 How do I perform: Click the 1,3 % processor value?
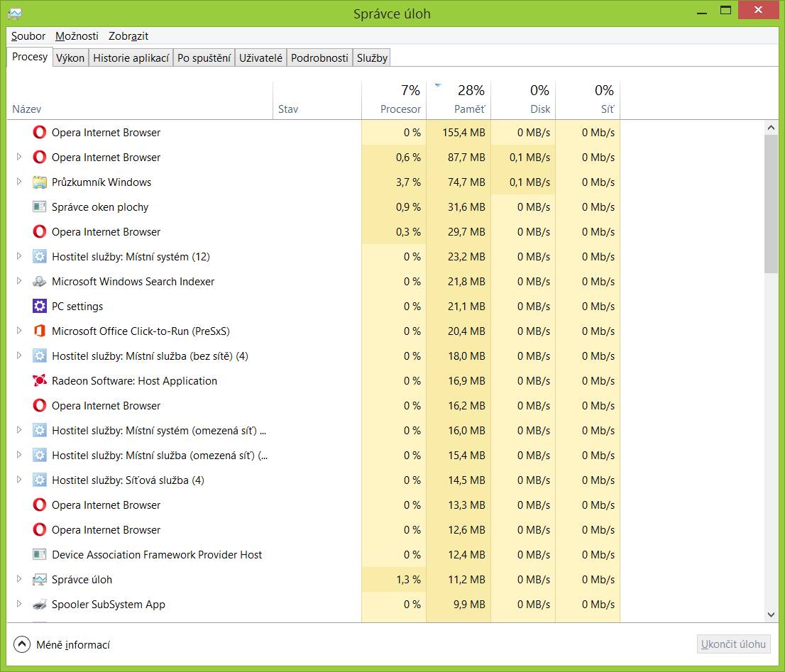click(x=408, y=580)
